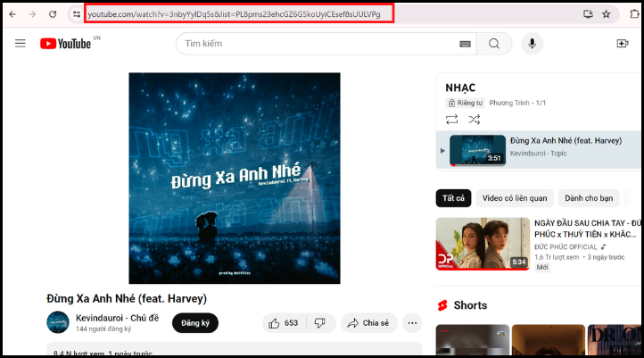The image size is (644, 358).
Task: Open the second Shorts thumbnail
Action: click(x=549, y=340)
